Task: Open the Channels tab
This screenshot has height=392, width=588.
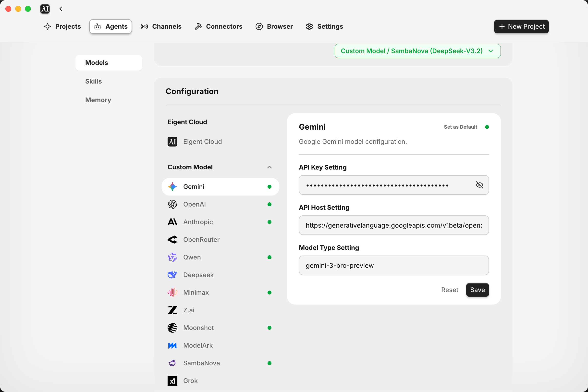Action: [161, 26]
